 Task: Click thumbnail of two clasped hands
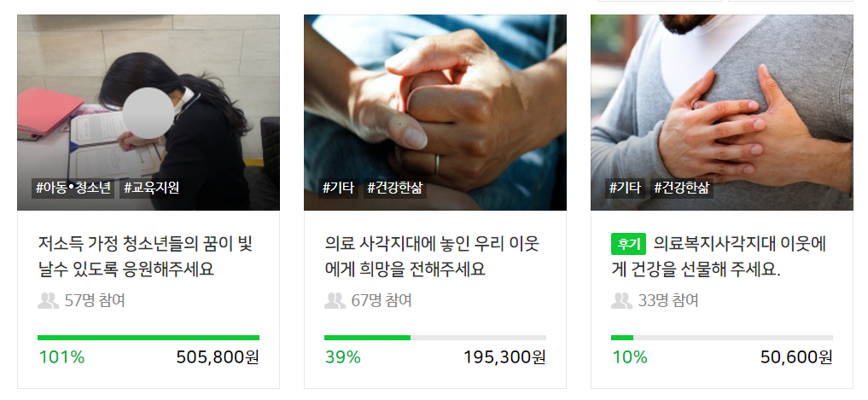tap(435, 113)
